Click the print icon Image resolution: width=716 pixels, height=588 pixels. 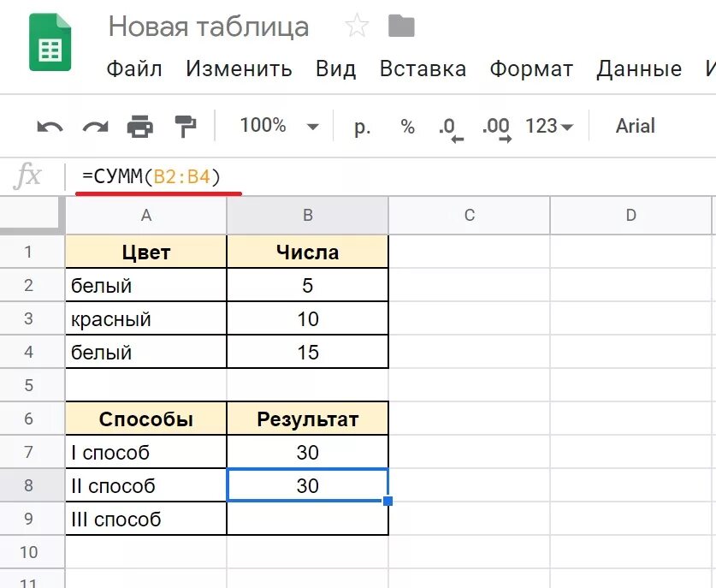[x=140, y=128]
